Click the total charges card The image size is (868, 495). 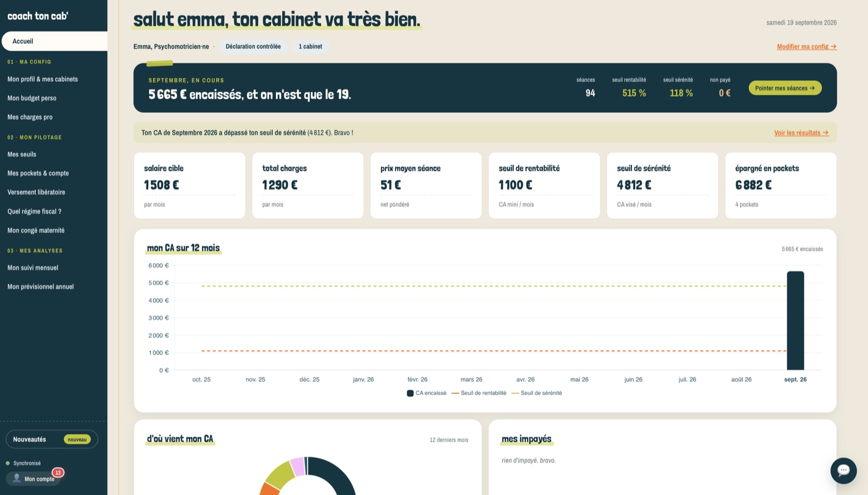(308, 185)
